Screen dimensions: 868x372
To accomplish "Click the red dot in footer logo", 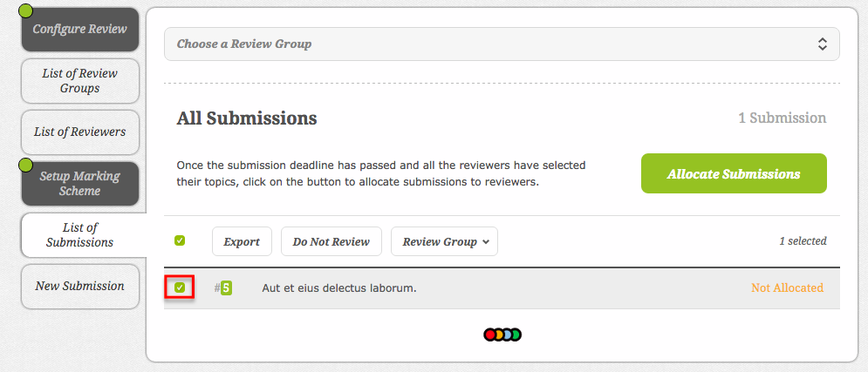I will pos(490,335).
